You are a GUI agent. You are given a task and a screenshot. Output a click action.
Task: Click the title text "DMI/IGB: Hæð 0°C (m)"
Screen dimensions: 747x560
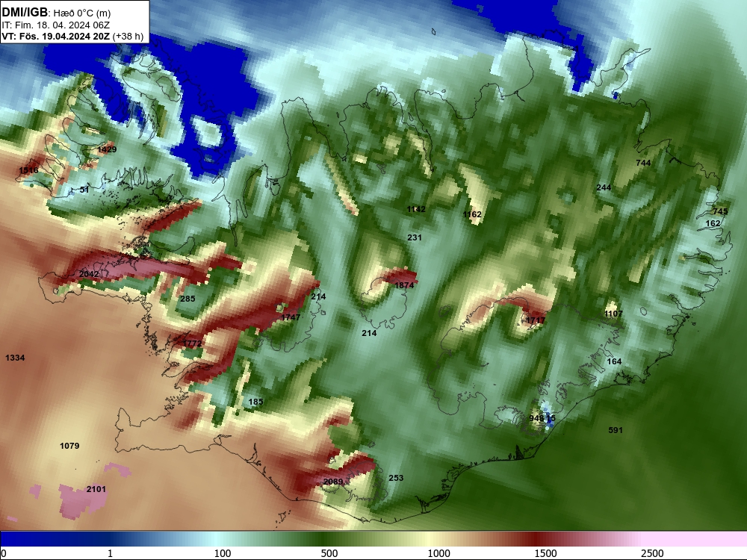coord(56,13)
